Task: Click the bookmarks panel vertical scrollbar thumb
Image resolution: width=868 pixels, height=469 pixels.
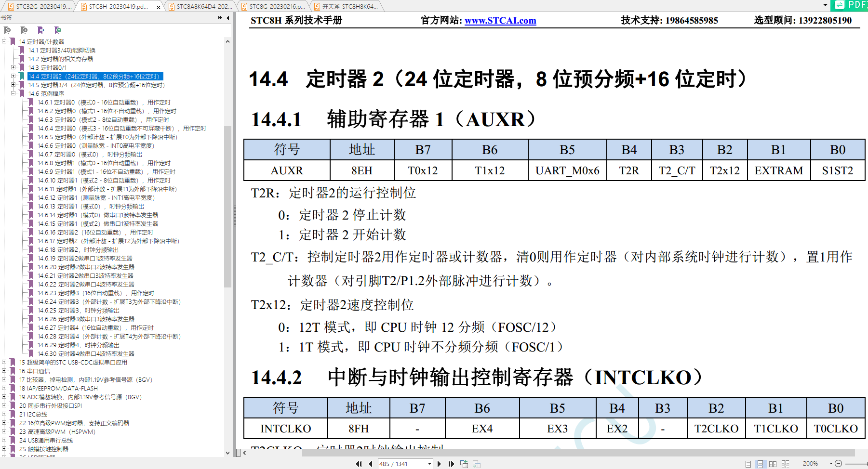Action: [x=228, y=207]
